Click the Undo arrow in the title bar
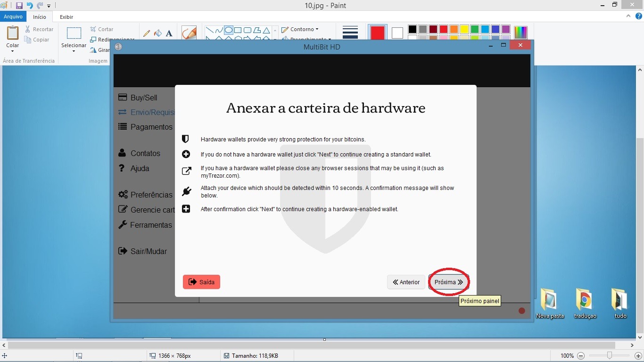 coord(30,6)
